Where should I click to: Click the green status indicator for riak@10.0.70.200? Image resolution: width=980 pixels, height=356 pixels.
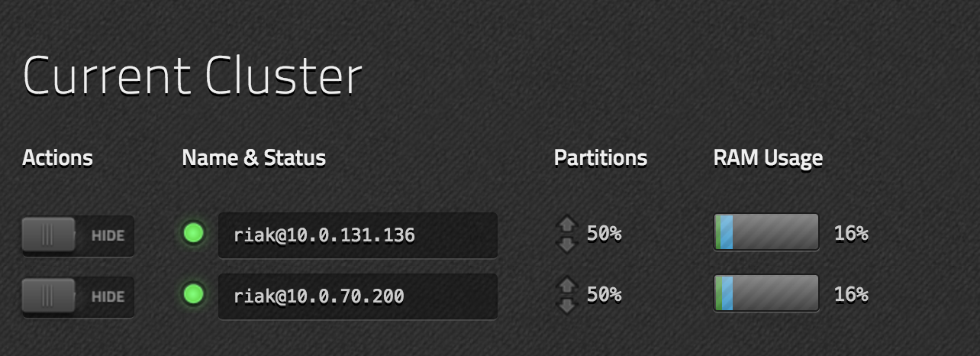pyautogui.click(x=194, y=294)
